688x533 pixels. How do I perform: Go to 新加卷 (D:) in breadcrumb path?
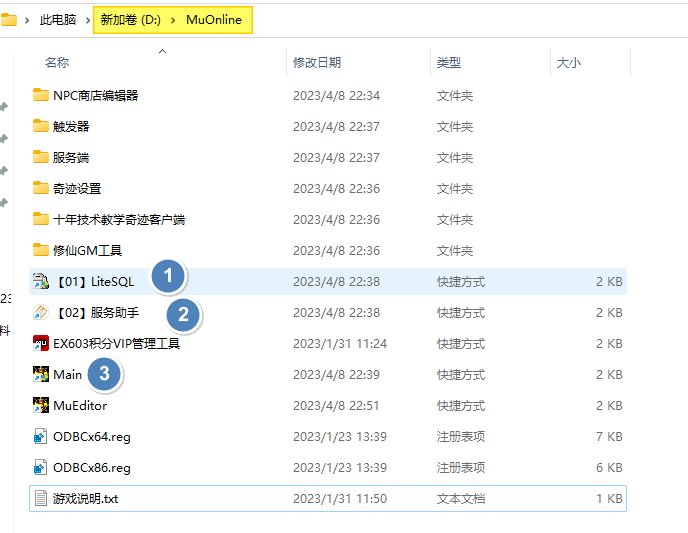coord(131,20)
